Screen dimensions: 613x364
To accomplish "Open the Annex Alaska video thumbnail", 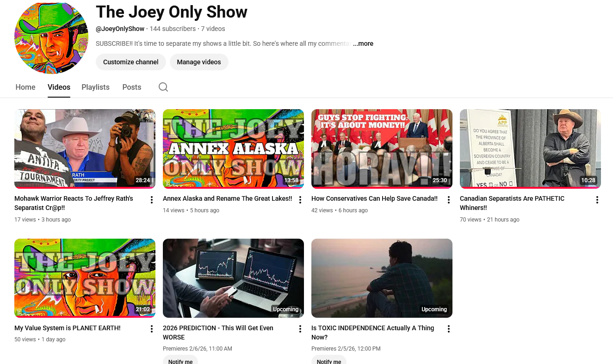I will [233, 148].
